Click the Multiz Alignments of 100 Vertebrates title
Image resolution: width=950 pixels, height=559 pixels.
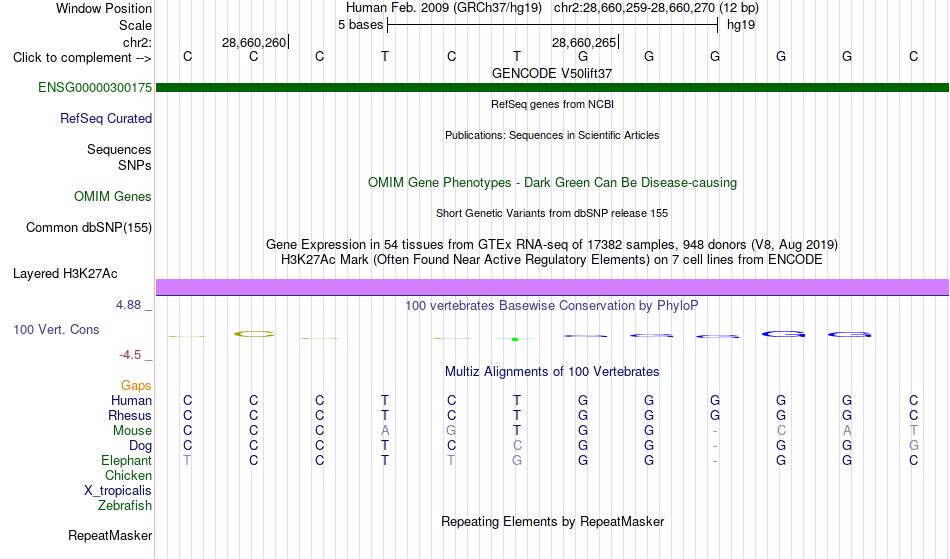[552, 371]
